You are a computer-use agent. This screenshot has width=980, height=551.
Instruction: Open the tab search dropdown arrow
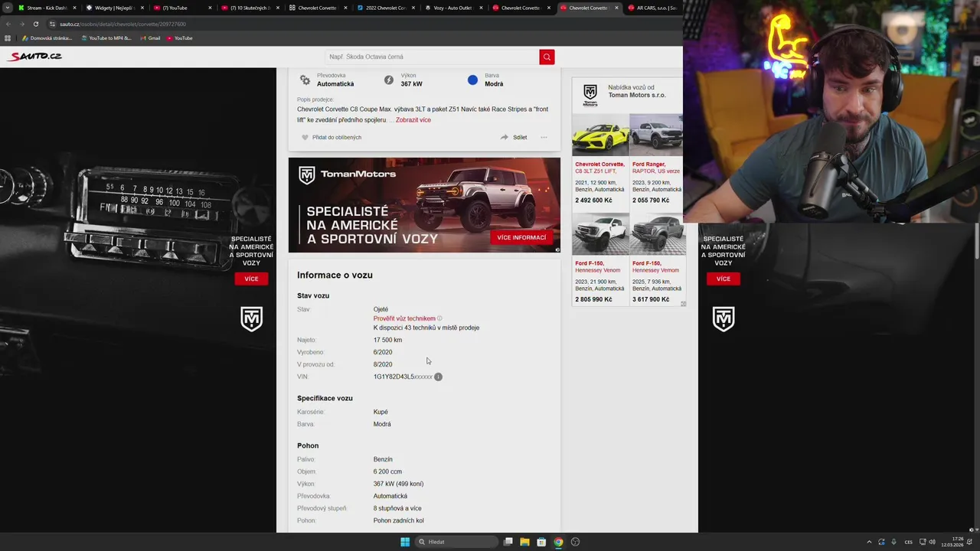click(7, 8)
